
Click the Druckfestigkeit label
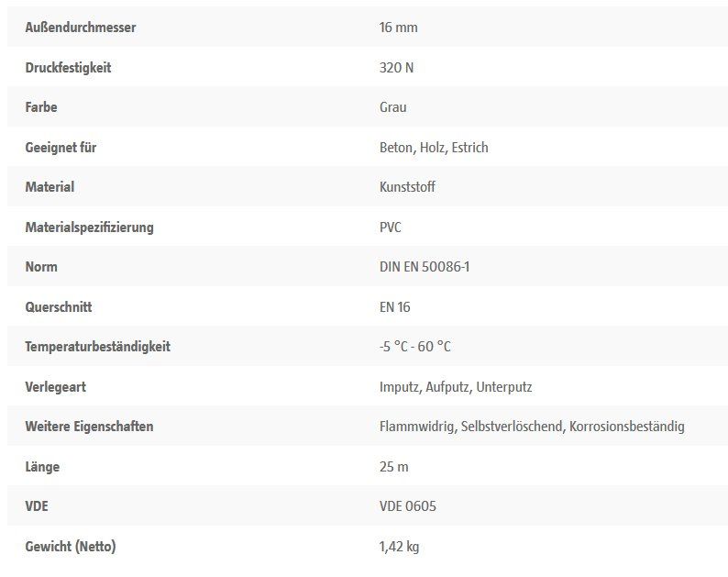tap(68, 68)
